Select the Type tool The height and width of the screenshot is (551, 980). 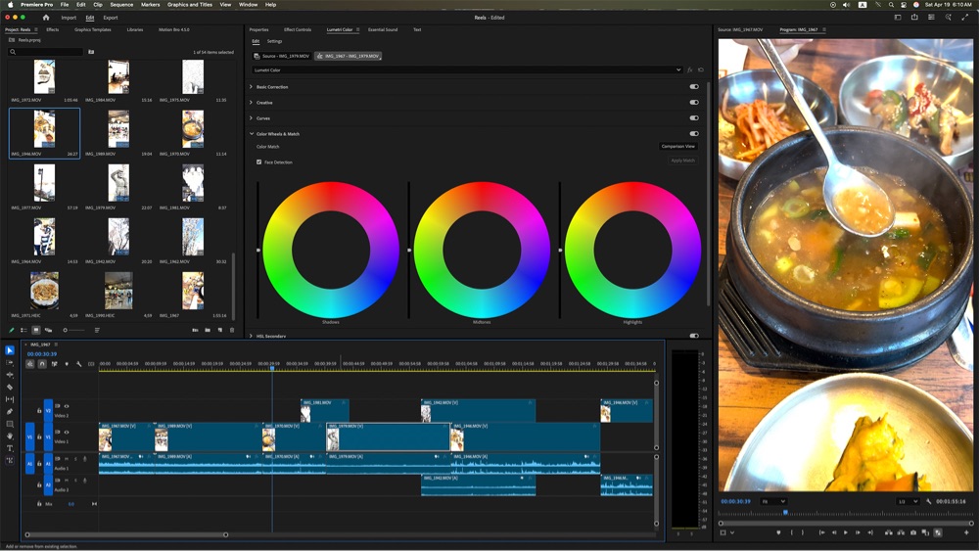(x=10, y=448)
